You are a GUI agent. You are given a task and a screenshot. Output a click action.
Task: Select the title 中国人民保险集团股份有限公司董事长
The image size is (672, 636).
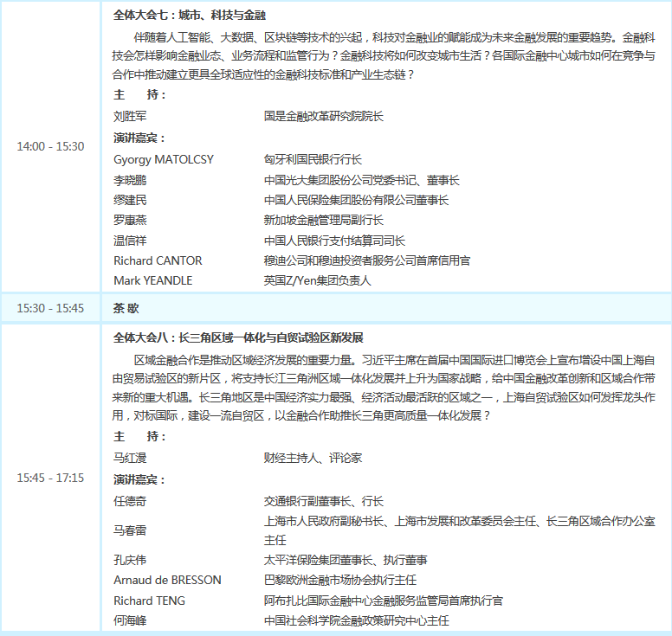pyautogui.click(x=356, y=200)
